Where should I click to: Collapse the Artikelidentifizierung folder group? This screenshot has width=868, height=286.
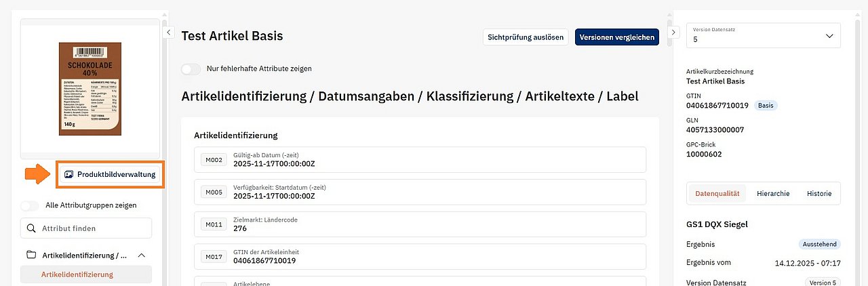[142, 256]
